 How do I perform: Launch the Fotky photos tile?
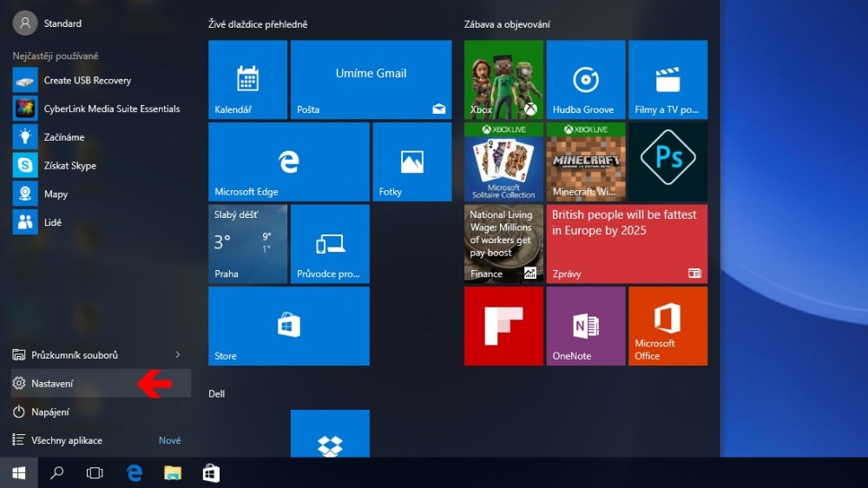click(x=411, y=162)
